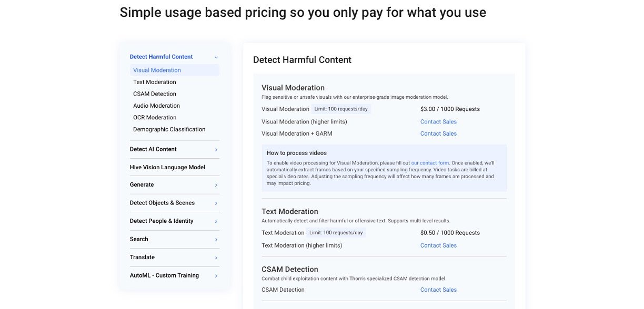This screenshot has width=644, height=309.
Task: Select Text Moderation in the sidebar
Action: coord(155,82)
